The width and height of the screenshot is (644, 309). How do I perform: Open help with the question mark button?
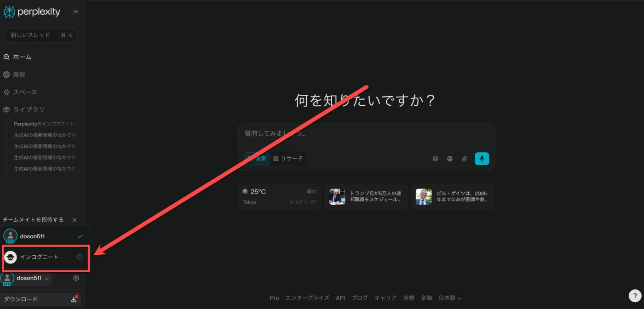634,296
